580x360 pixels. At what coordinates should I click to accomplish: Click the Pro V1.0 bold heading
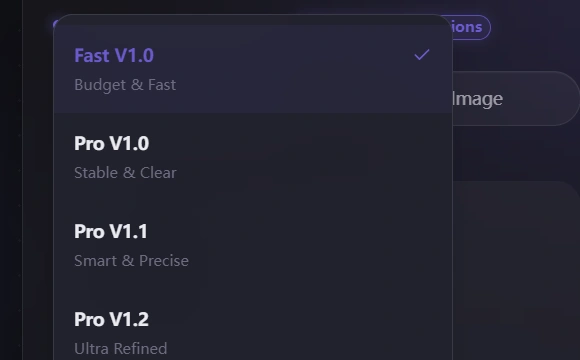[111, 143]
